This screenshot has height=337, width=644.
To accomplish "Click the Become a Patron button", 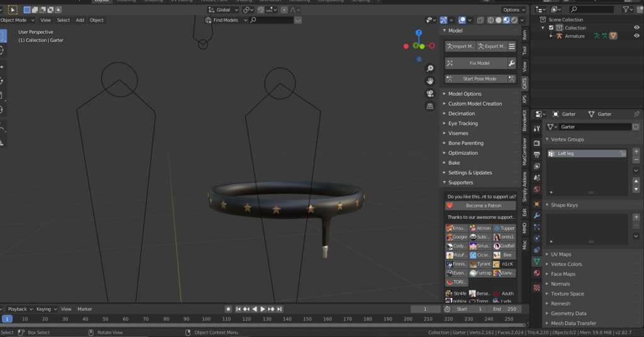I will [x=483, y=206].
